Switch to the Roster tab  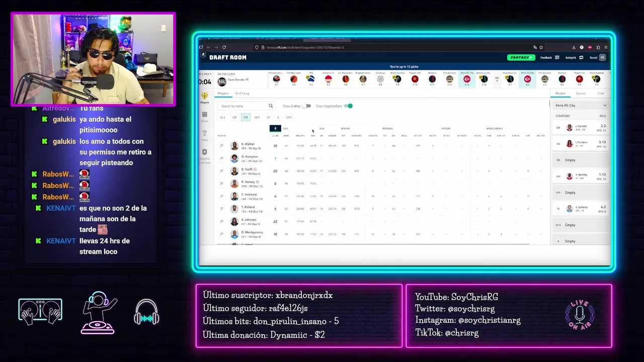(560, 93)
